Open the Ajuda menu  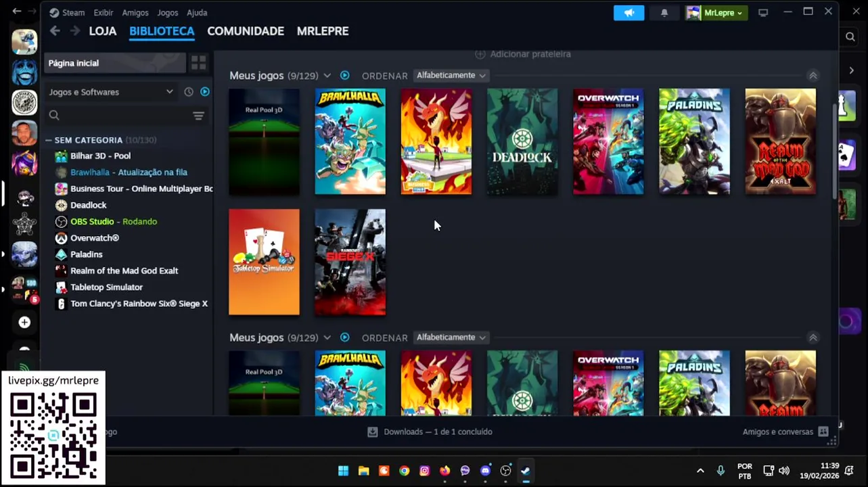coord(197,13)
